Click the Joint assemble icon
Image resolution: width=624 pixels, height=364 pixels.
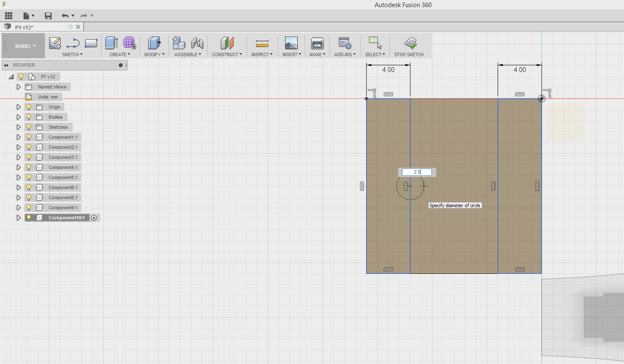[x=197, y=43]
